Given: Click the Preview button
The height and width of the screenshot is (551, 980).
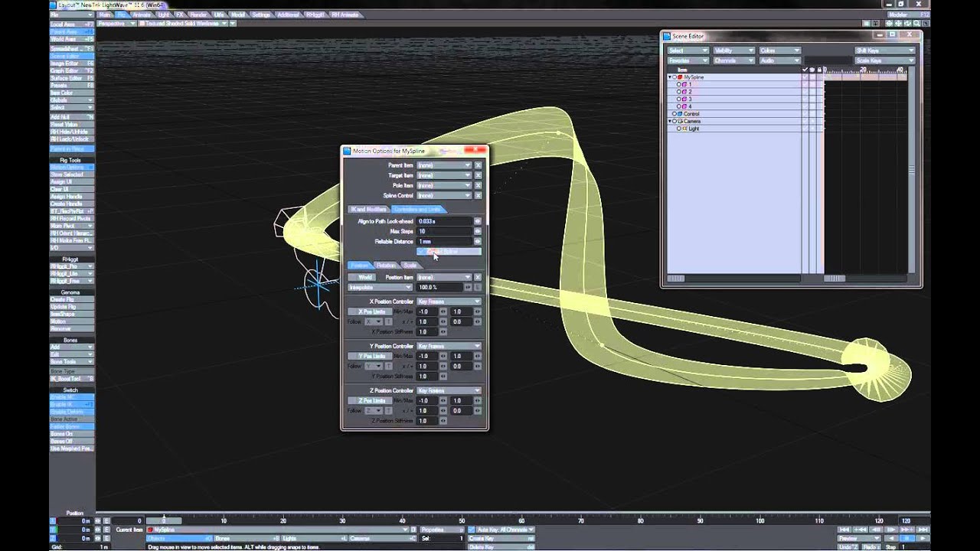Looking at the screenshot, I should coord(859,538).
